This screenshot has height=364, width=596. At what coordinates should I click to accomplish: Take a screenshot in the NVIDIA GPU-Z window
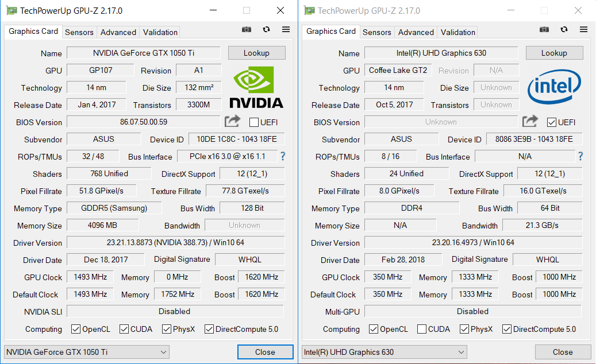247,30
